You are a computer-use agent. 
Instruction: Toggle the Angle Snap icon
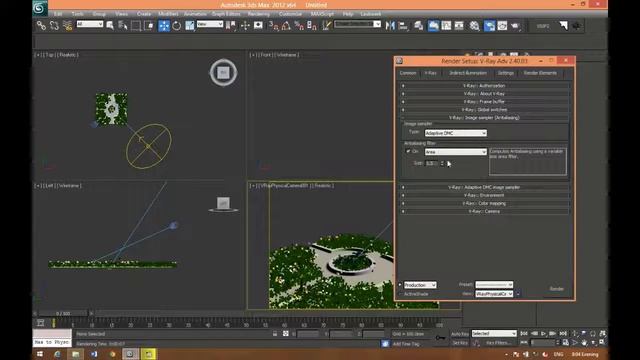286,26
